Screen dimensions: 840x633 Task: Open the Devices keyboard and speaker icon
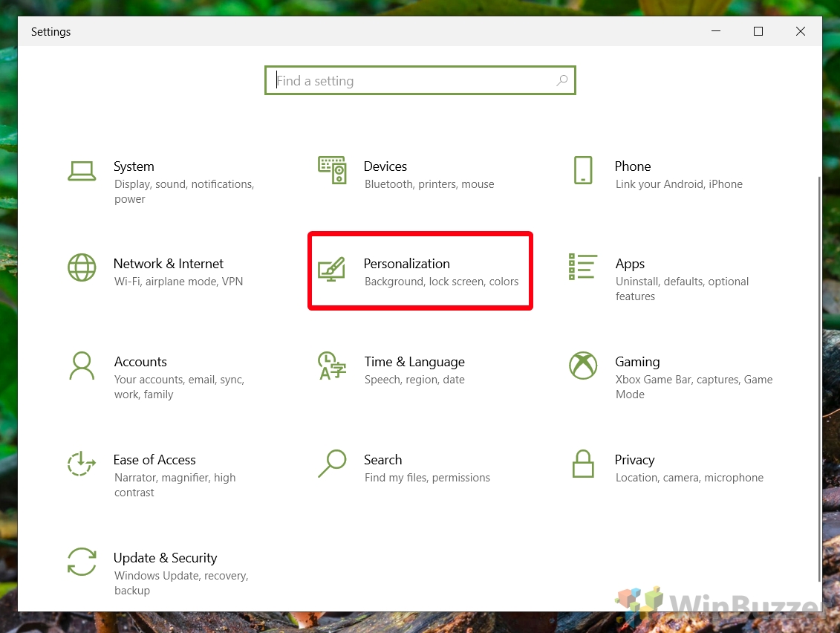(332, 170)
